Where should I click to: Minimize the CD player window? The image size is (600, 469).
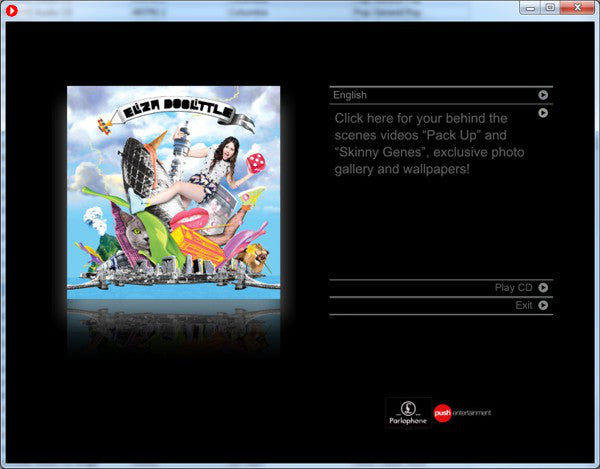coord(530,8)
